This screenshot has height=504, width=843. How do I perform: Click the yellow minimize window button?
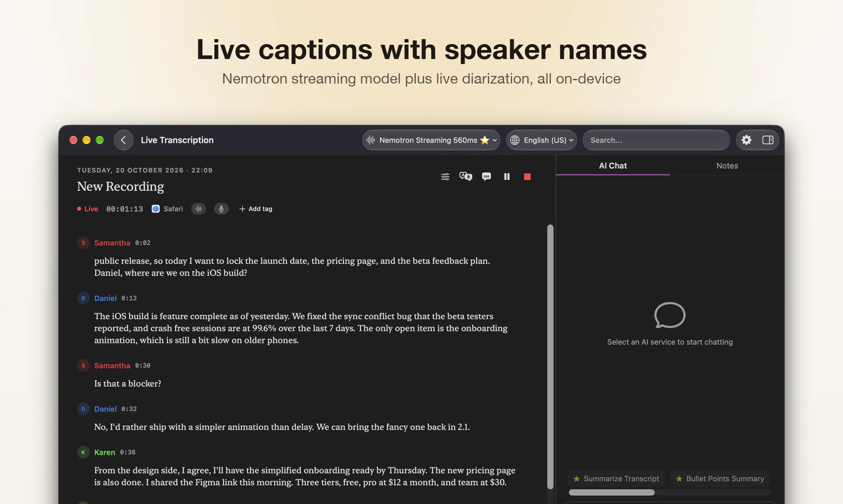pyautogui.click(x=86, y=140)
